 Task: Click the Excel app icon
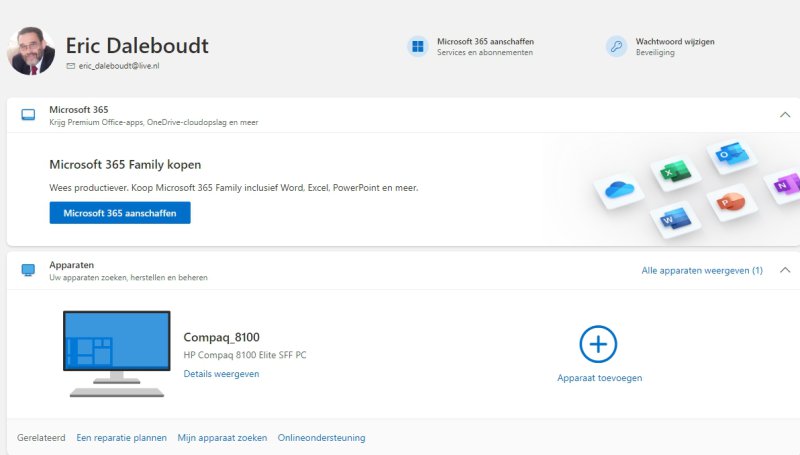pyautogui.click(x=677, y=174)
